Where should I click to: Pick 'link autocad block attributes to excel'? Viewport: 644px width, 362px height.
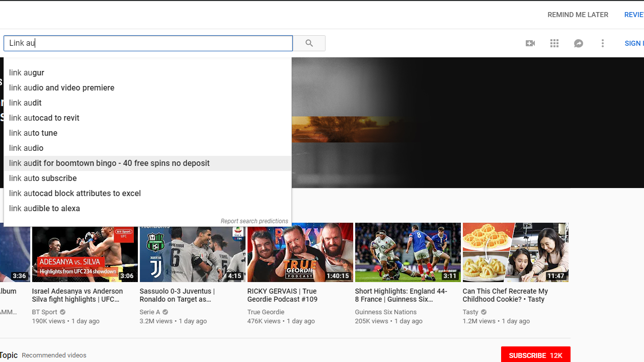point(147,194)
